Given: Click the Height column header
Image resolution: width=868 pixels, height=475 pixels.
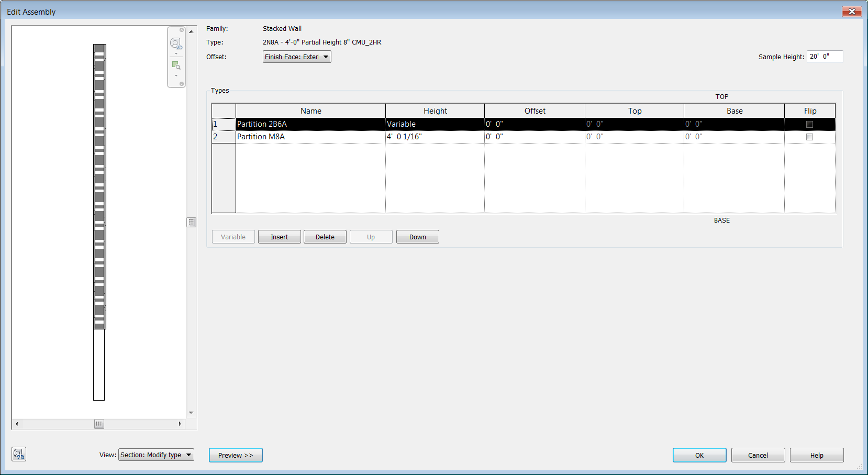Looking at the screenshot, I should point(435,111).
